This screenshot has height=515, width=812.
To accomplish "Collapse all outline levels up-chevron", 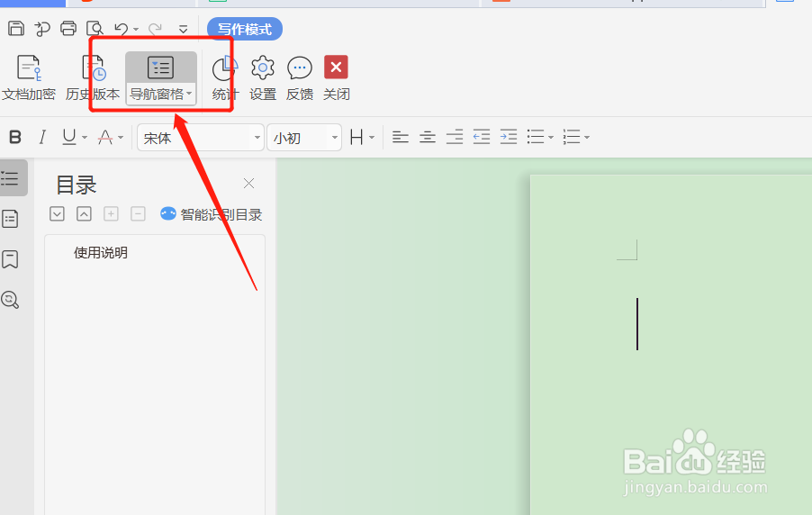I will point(84,213).
